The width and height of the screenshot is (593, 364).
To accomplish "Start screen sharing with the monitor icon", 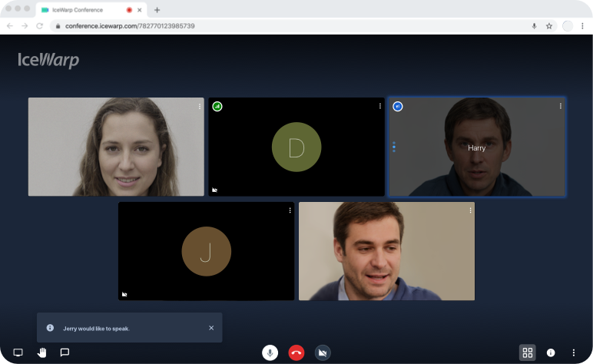I will click(18, 352).
